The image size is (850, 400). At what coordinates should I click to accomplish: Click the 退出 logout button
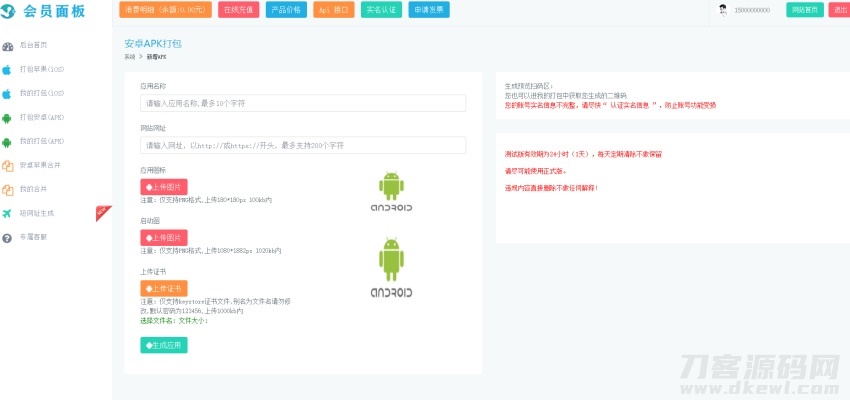(838, 10)
